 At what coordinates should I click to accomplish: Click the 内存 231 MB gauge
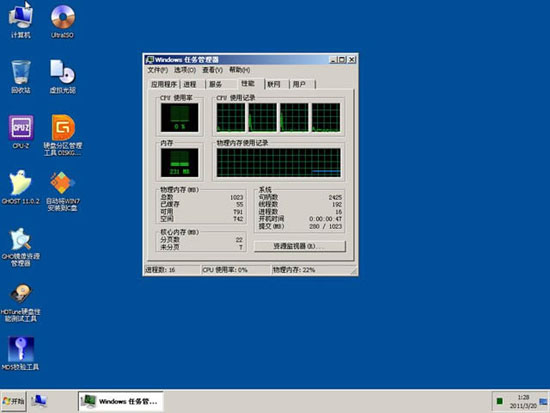click(180, 162)
